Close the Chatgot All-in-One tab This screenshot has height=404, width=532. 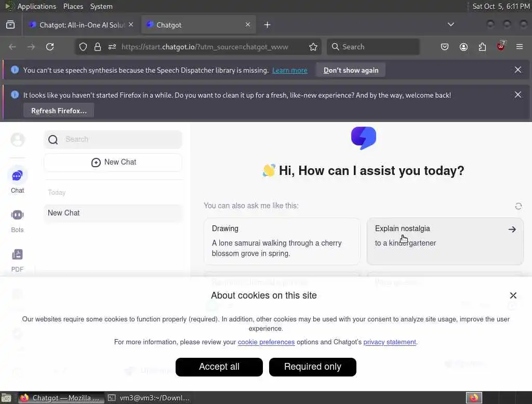coord(131,25)
